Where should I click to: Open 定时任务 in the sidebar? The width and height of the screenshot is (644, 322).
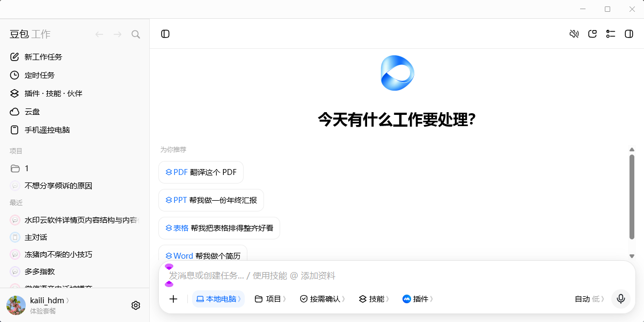[x=75, y=75]
